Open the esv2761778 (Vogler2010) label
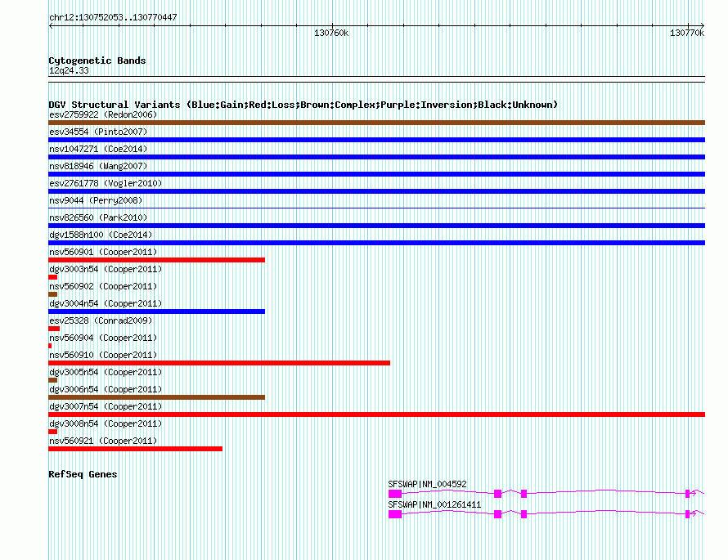 (x=106, y=183)
